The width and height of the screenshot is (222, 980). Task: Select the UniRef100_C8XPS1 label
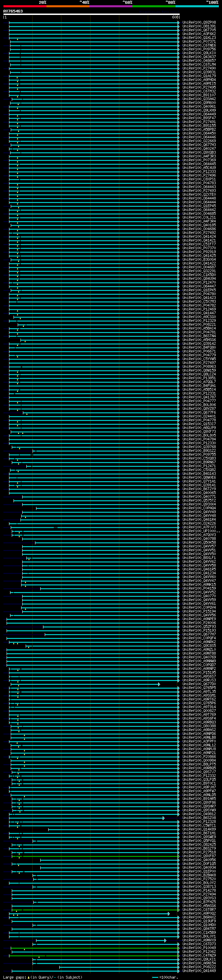click(199, 179)
